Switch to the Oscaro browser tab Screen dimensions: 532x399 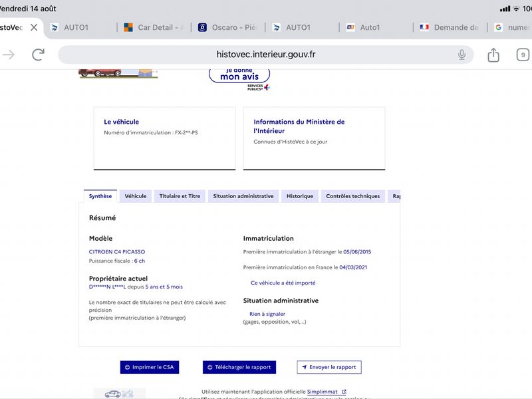click(228, 27)
